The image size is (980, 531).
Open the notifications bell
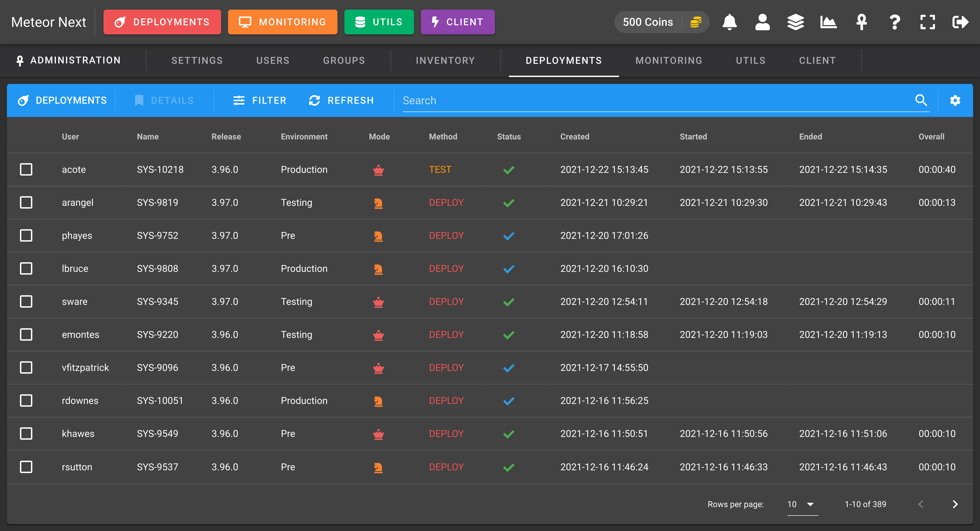point(729,22)
